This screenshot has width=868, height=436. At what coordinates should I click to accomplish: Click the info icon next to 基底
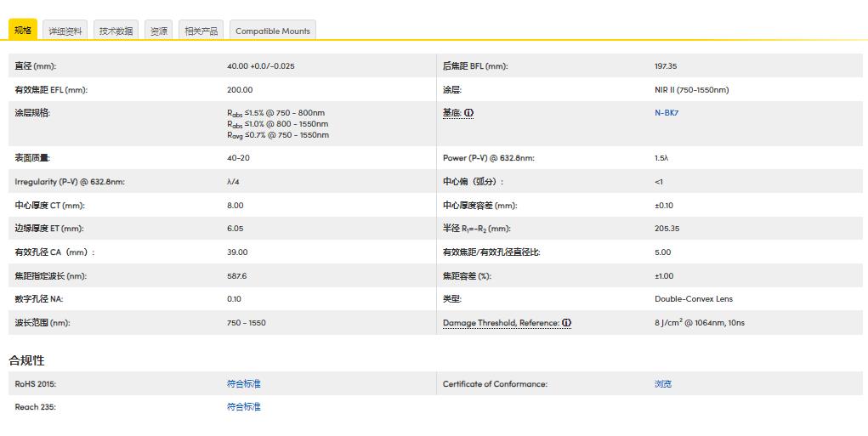point(469,113)
